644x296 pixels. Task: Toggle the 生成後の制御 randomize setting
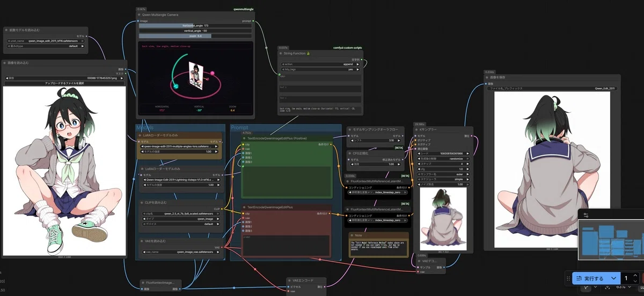point(443,158)
